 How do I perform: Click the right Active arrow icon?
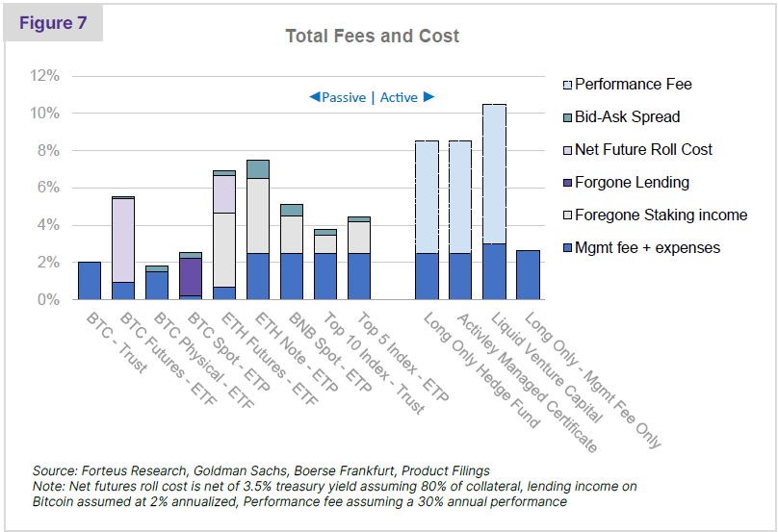[x=428, y=96]
